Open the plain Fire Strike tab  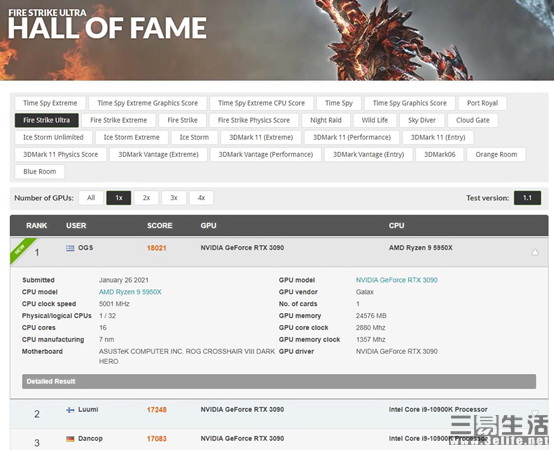tap(182, 120)
